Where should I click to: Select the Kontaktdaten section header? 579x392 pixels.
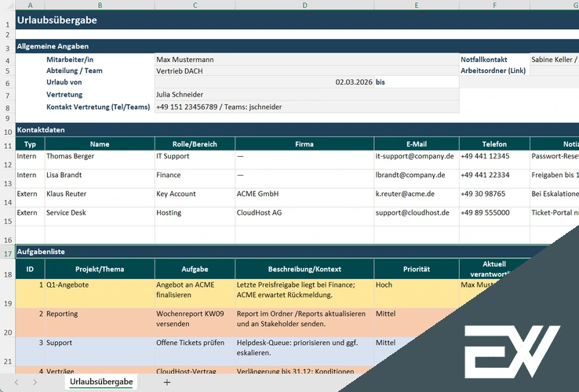297,130
